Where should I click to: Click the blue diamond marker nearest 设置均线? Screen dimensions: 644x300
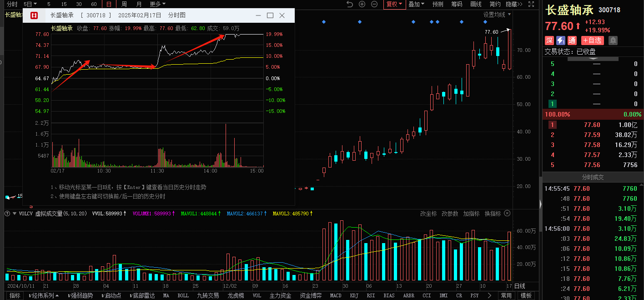[x=485, y=22]
